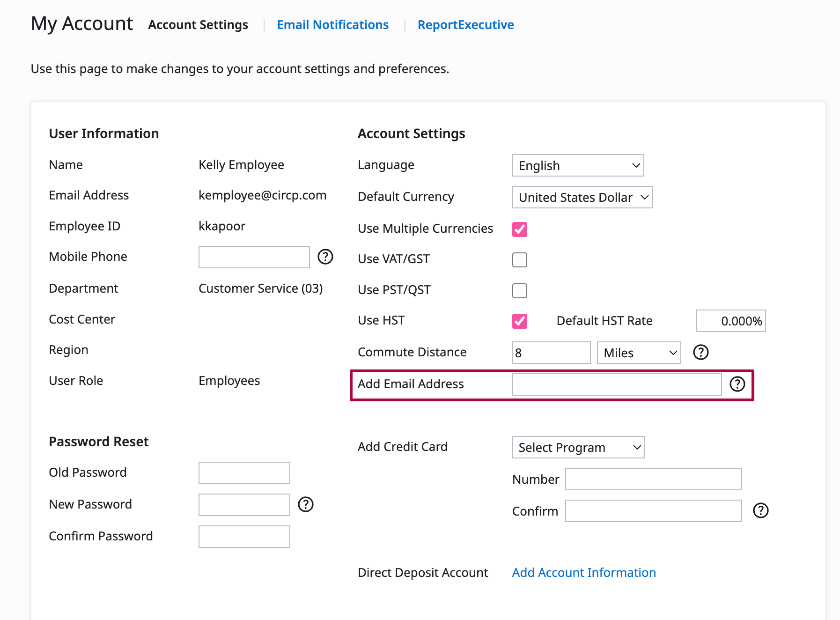Expand the Select Program dropdown
This screenshot has height=620, width=840.
(x=578, y=448)
